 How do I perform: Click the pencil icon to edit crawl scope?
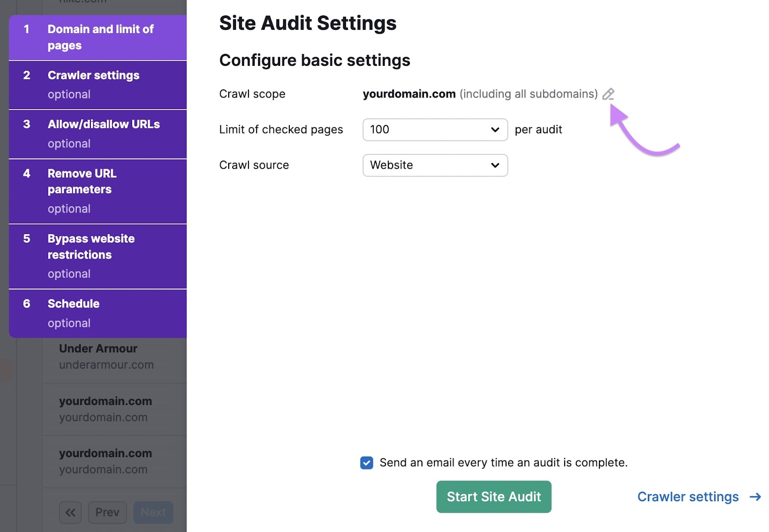click(x=608, y=94)
